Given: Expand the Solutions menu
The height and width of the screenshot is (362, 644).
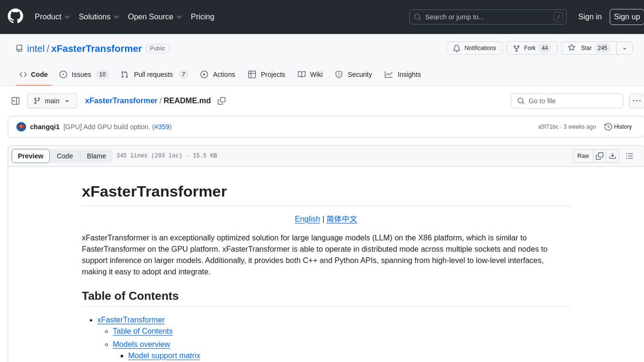Looking at the screenshot, I should pyautogui.click(x=98, y=17).
